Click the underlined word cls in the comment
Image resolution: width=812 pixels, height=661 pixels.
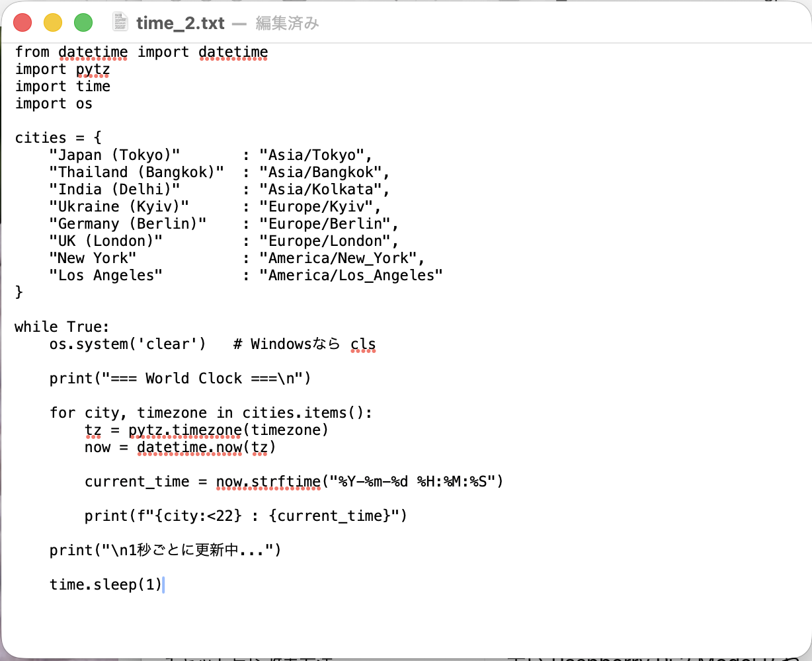click(363, 344)
